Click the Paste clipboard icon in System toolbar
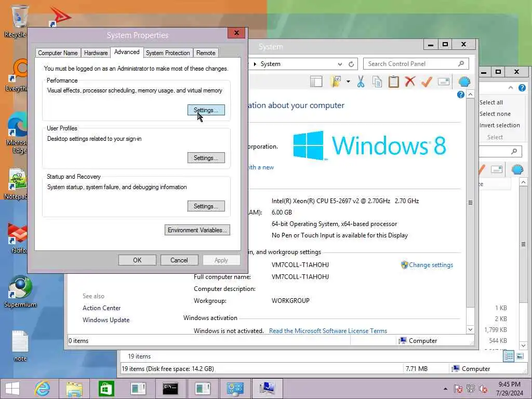Viewport: 532px width, 399px height. [x=394, y=82]
